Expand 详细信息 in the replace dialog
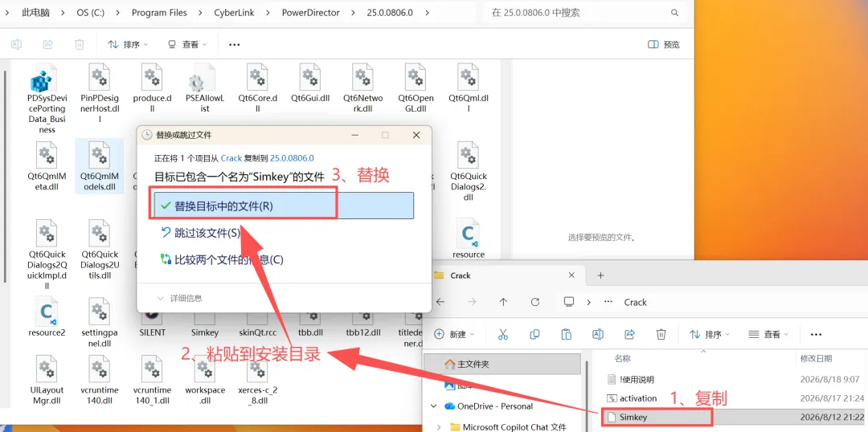Image resolution: width=868 pixels, height=432 pixels. 179,298
